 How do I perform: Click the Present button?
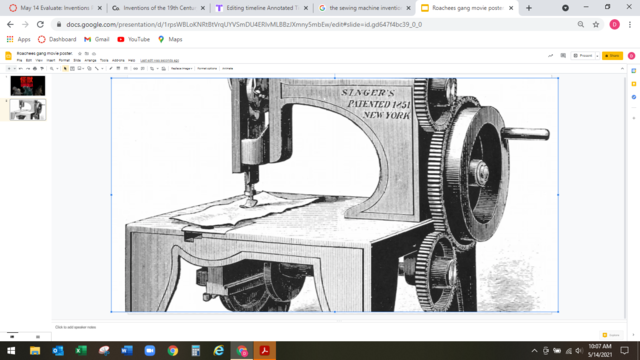pyautogui.click(x=583, y=56)
